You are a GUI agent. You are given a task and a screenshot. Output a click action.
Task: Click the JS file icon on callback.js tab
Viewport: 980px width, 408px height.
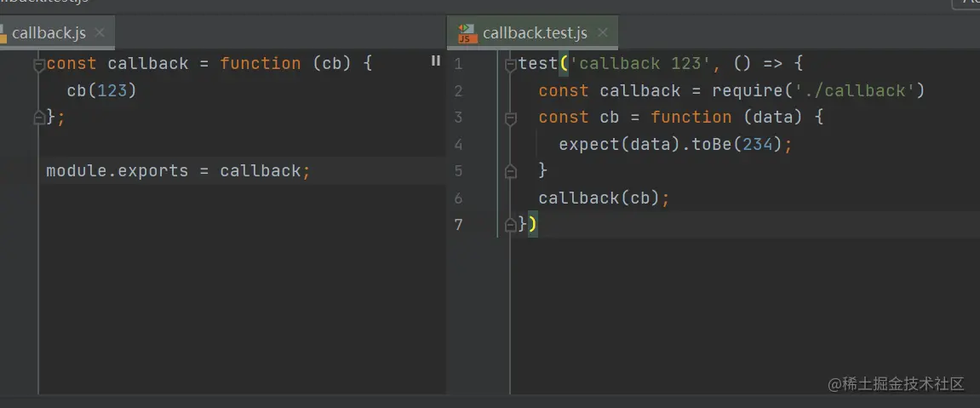pyautogui.click(x=3, y=33)
